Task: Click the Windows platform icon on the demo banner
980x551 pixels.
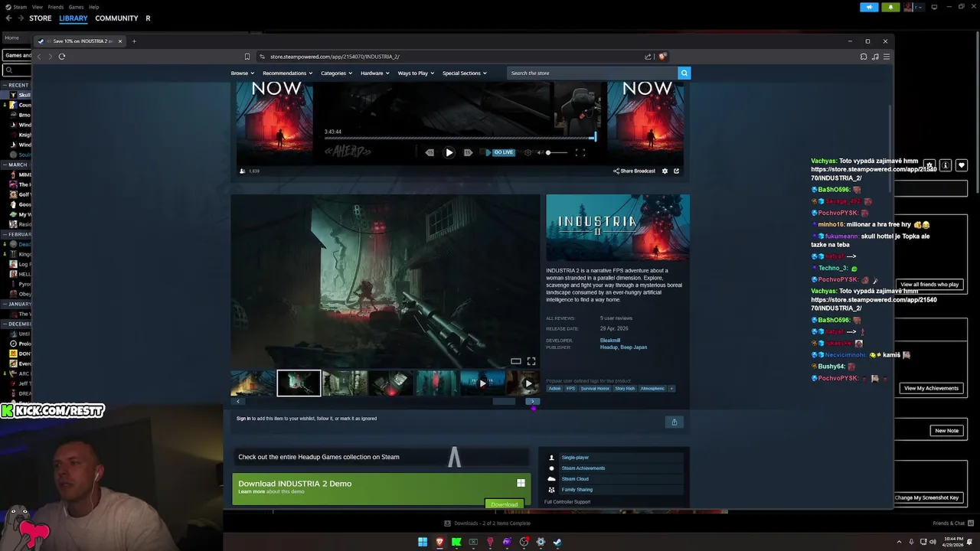Action: tap(521, 483)
